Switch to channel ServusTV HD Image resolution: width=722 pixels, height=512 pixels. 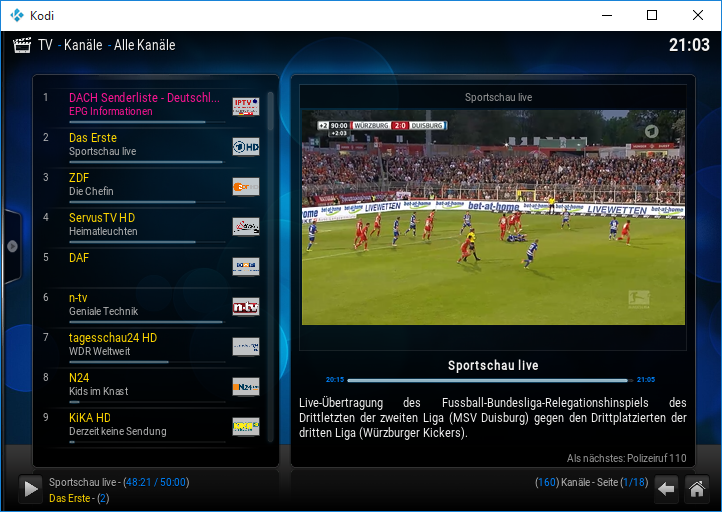point(102,218)
